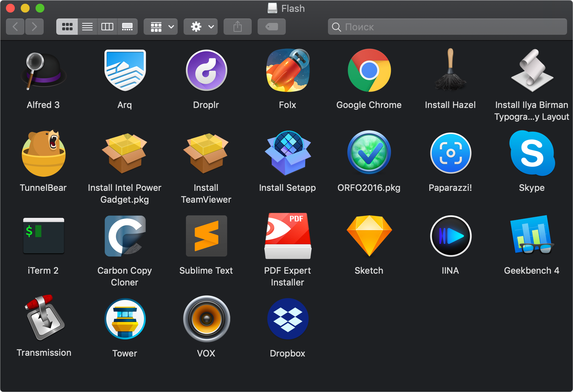
Task: Select the Google Chrome icon
Action: click(x=369, y=70)
